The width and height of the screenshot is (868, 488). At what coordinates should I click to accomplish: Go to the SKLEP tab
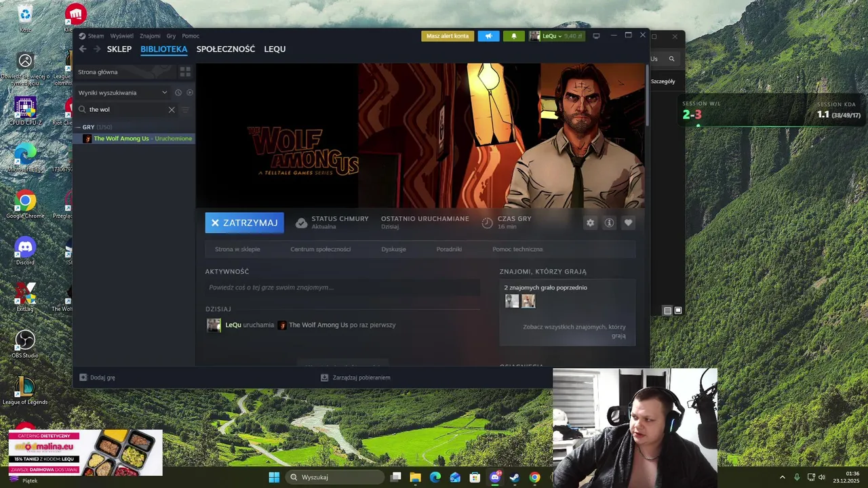119,49
